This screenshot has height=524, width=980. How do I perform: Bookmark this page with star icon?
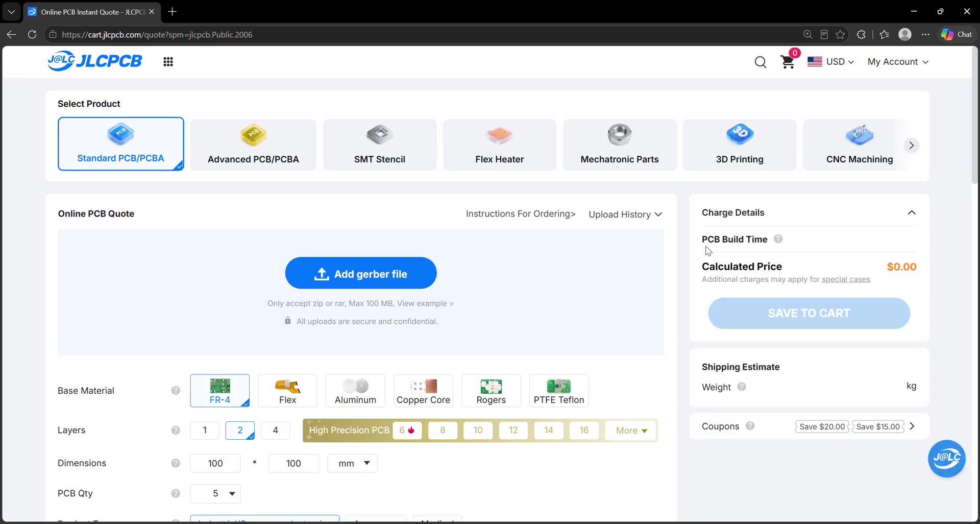point(840,34)
